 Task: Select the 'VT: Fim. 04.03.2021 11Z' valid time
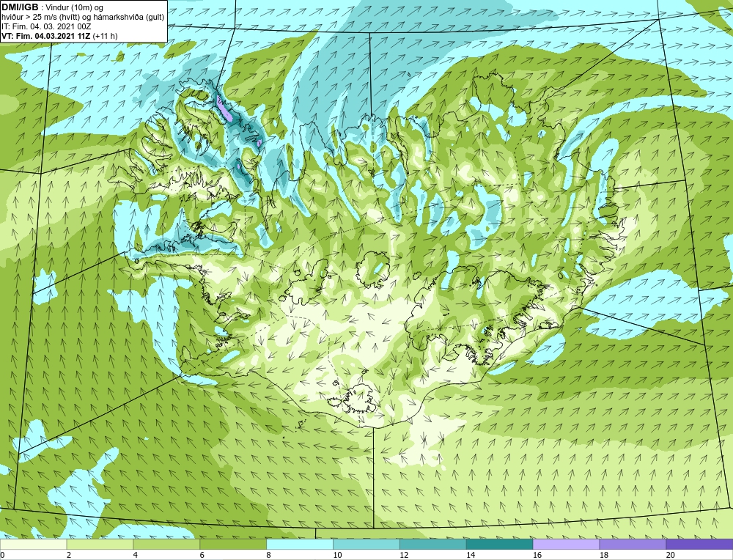click(x=46, y=35)
